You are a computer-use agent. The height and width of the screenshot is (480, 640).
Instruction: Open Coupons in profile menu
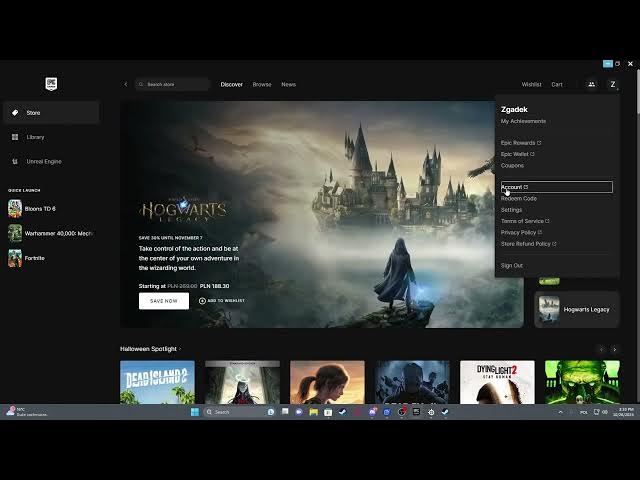tap(512, 166)
